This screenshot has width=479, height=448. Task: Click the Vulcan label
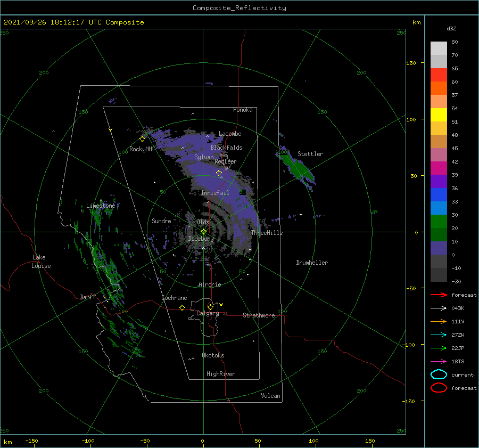270,396
